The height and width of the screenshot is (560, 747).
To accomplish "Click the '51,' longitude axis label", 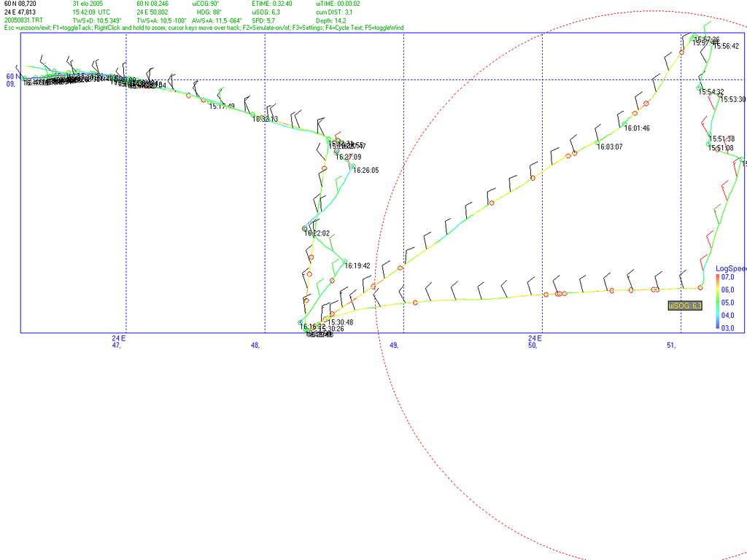I will [671, 345].
